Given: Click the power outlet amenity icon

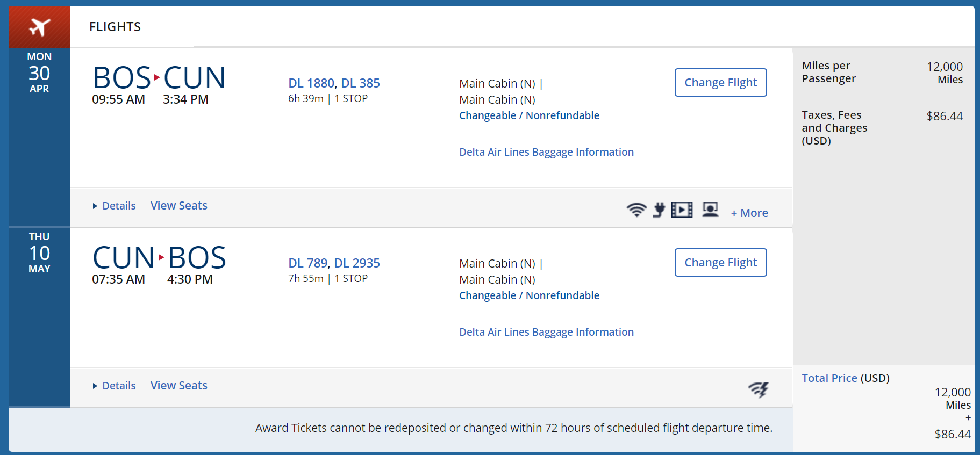Looking at the screenshot, I should [659, 210].
